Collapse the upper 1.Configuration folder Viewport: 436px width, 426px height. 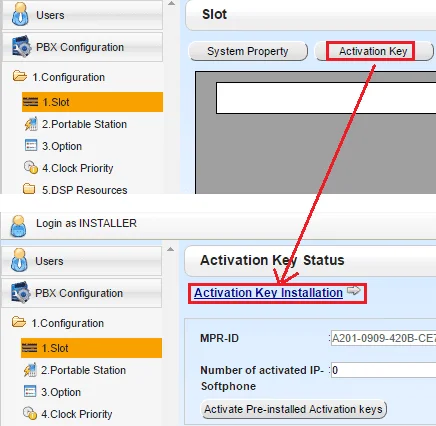click(20, 76)
